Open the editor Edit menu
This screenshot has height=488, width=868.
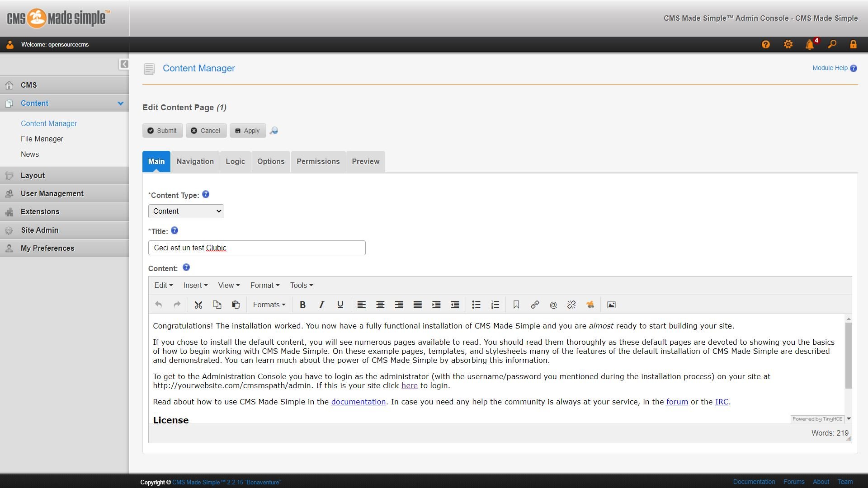(163, 286)
